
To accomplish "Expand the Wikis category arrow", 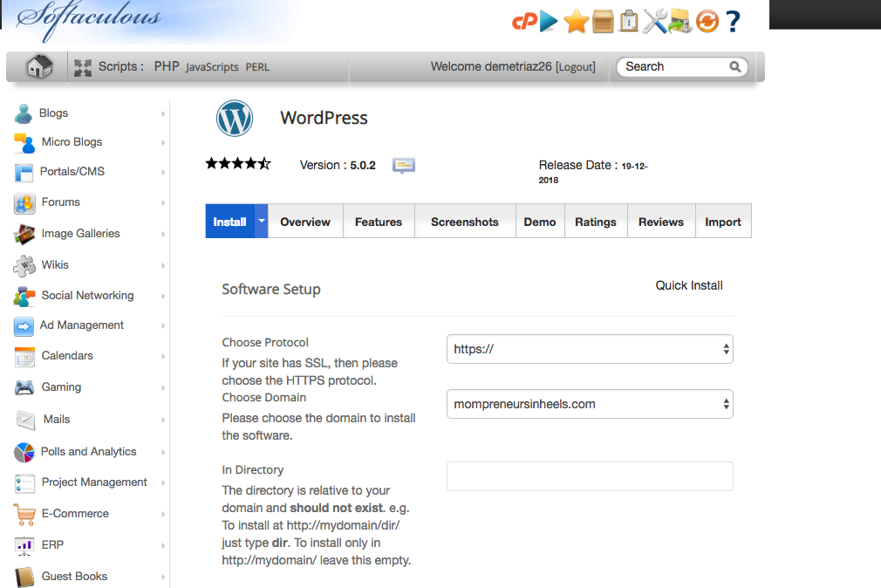I will point(163,265).
